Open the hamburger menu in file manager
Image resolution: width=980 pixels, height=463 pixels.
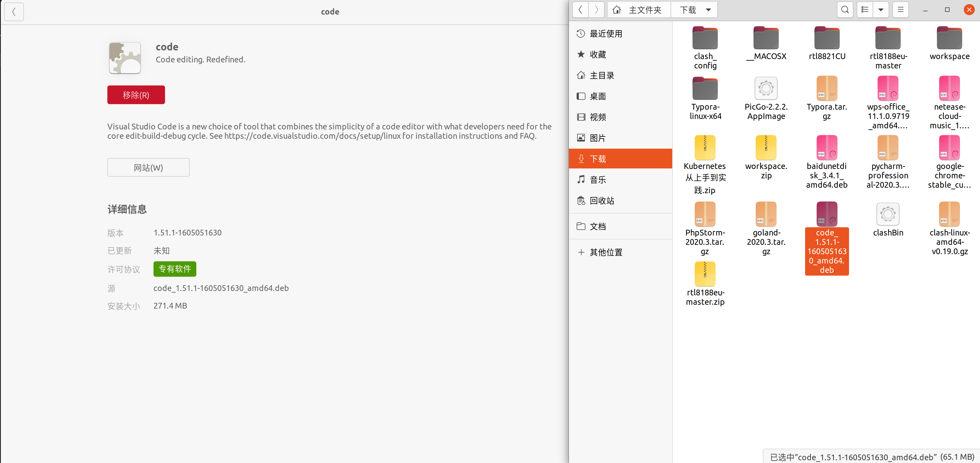tap(900, 10)
